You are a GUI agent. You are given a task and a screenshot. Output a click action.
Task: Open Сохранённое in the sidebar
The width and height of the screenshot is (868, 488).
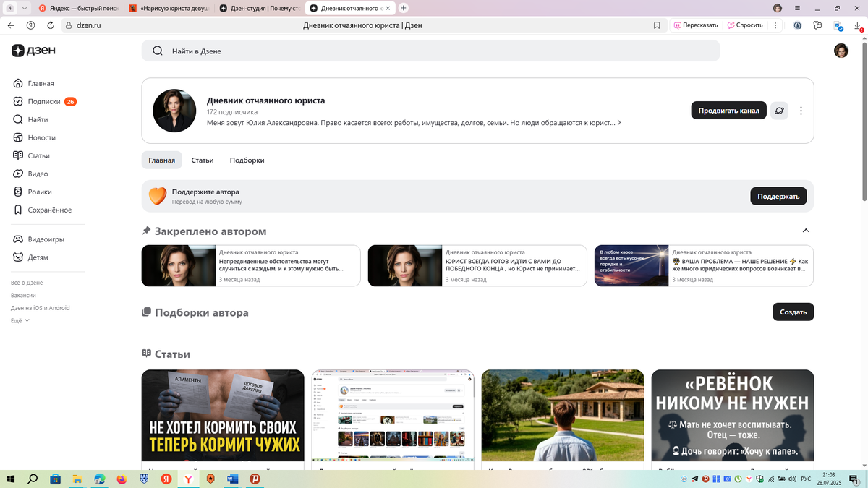point(48,210)
